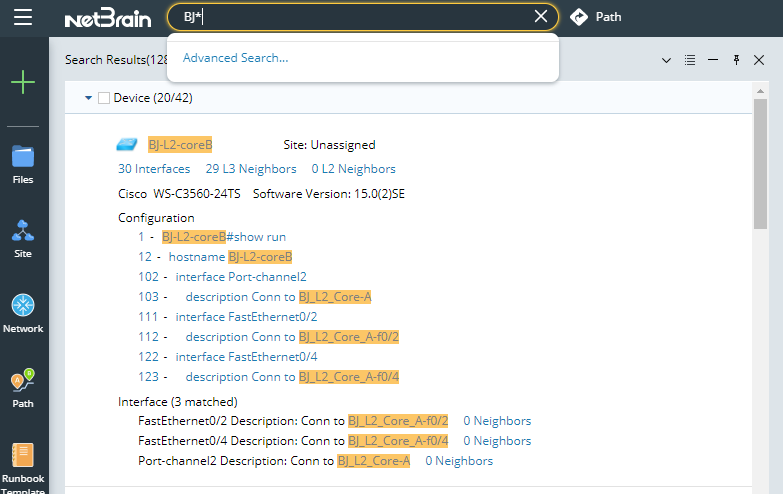
Task: Click the Interface (3 matched) heading
Action: [x=178, y=402]
